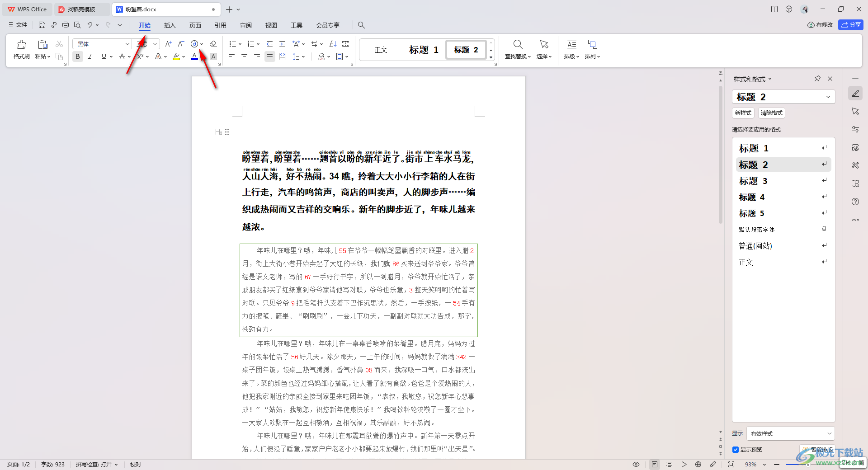Open the 插入 tab
868x470 pixels.
170,25
